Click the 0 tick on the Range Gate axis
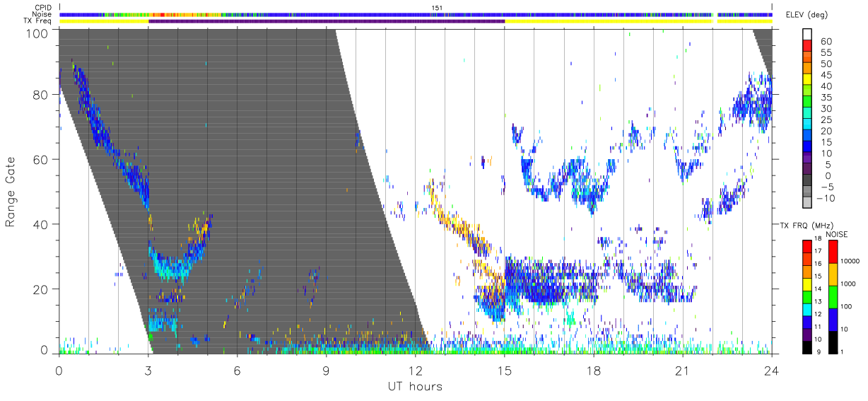Image resolution: width=868 pixels, height=401 pixels. click(45, 350)
